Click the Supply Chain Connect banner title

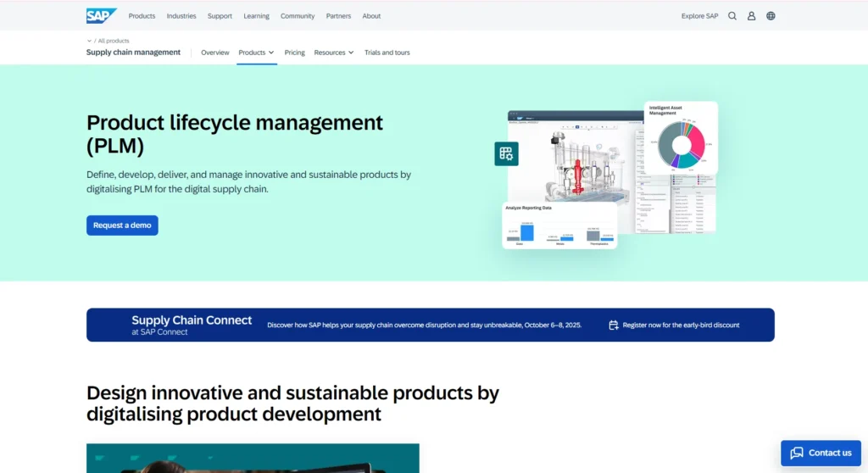pos(192,320)
